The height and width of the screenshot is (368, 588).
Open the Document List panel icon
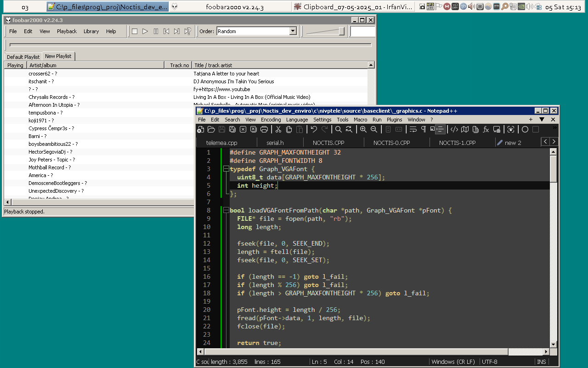475,130
